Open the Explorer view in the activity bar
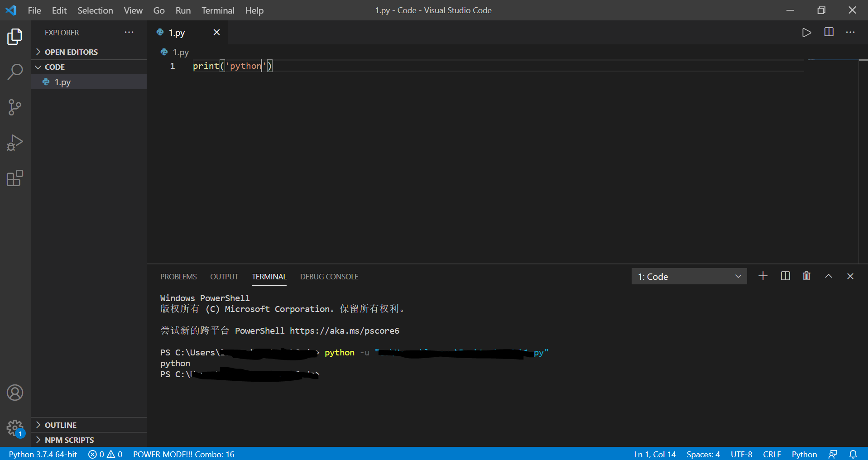Screen dimensions: 868x460 coord(15,37)
